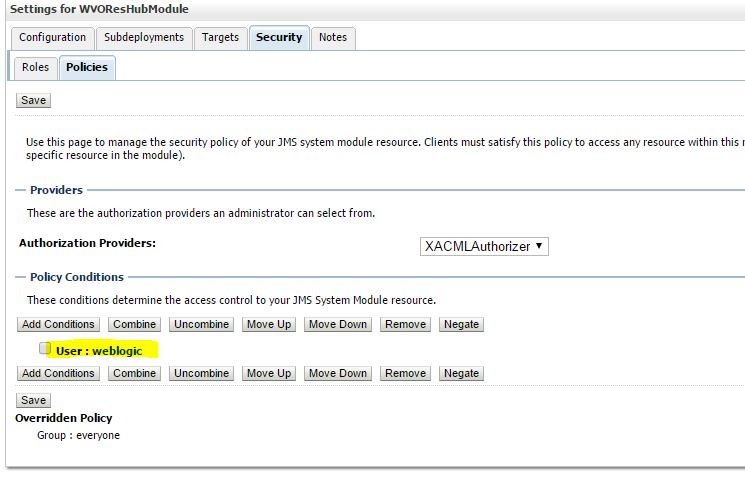Select the Policies sub-tab
The height and width of the screenshot is (489, 745).
[x=87, y=67]
